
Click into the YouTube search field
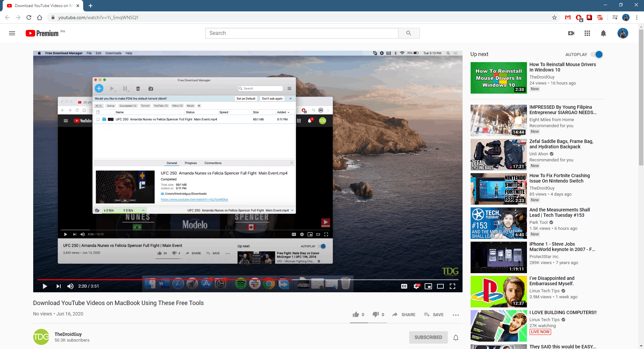coord(302,33)
